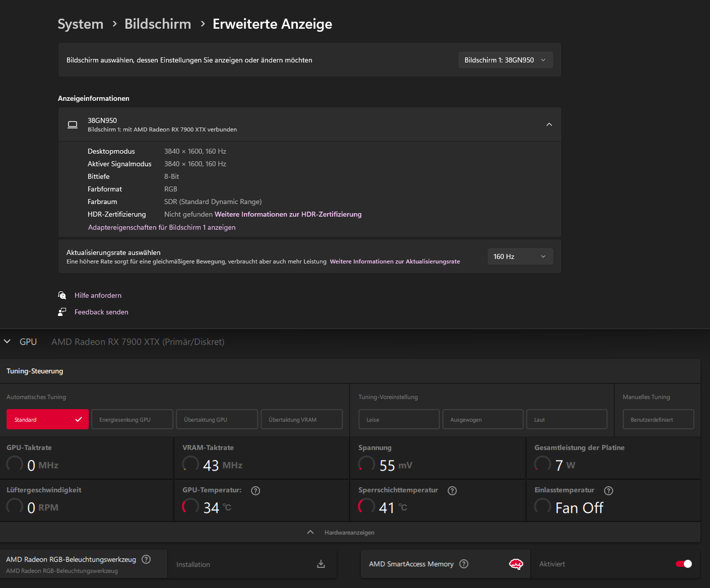Click the Aktiviert status label
This screenshot has width=710, height=588.
coord(552,564)
